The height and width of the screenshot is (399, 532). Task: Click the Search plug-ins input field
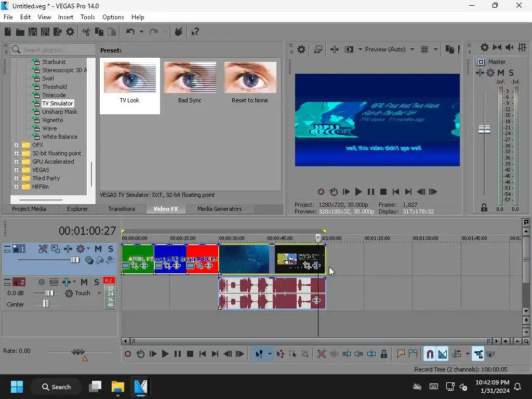(53, 50)
